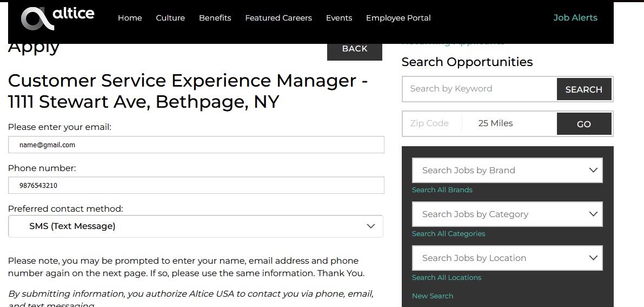Open the 25 Miles distance selector
Viewport: 644px width, 307px height.
[x=509, y=123]
